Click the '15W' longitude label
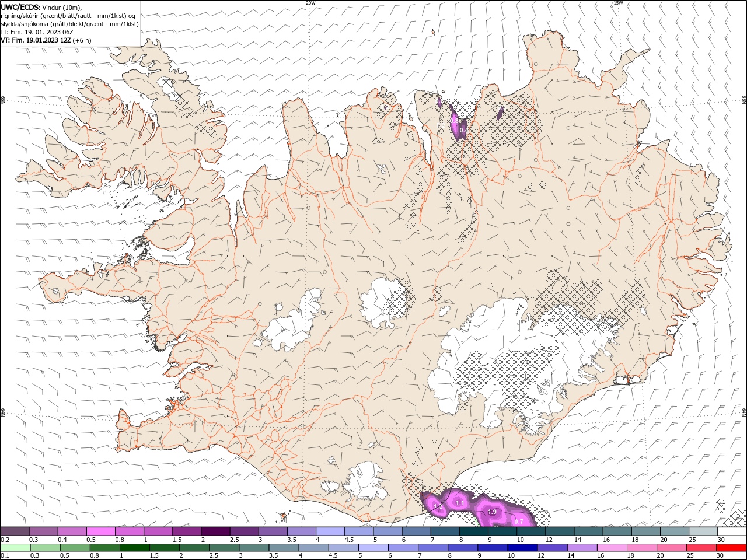 618,3
